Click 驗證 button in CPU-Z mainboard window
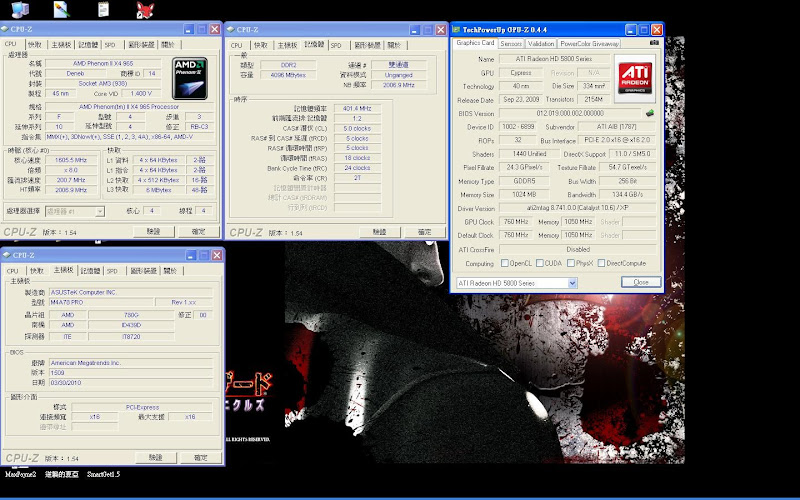The image size is (800, 500). tap(156, 458)
